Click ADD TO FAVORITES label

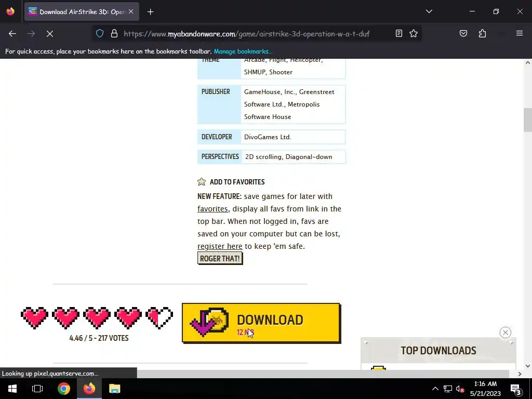point(237,182)
